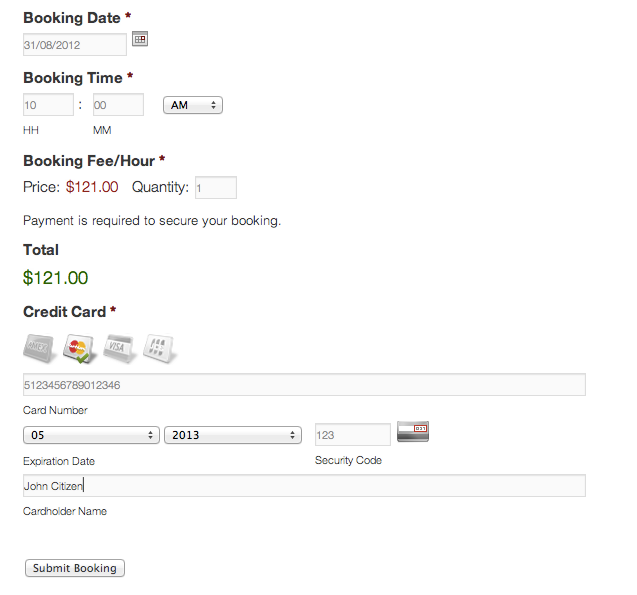Select the fourth card type icon

click(159, 348)
